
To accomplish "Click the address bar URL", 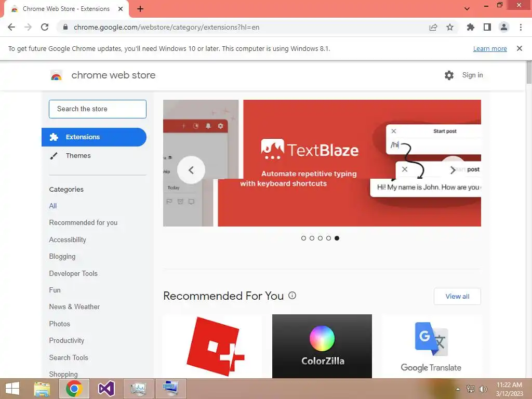I will point(166,27).
